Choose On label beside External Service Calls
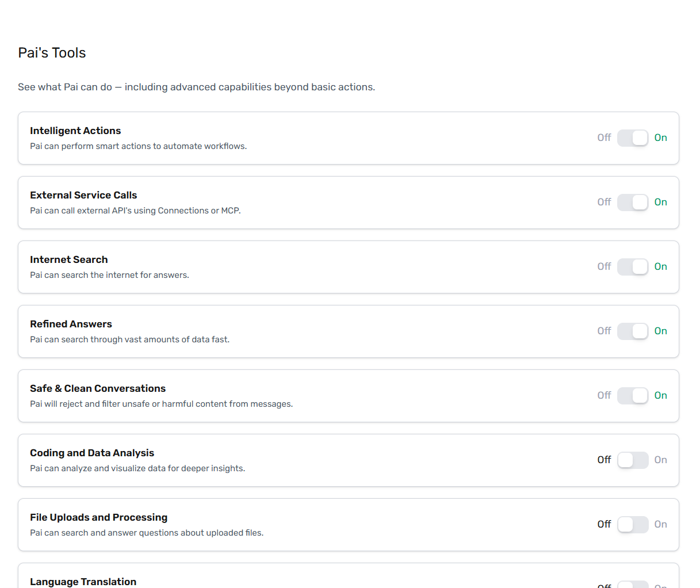This screenshot has width=700, height=588. (661, 202)
